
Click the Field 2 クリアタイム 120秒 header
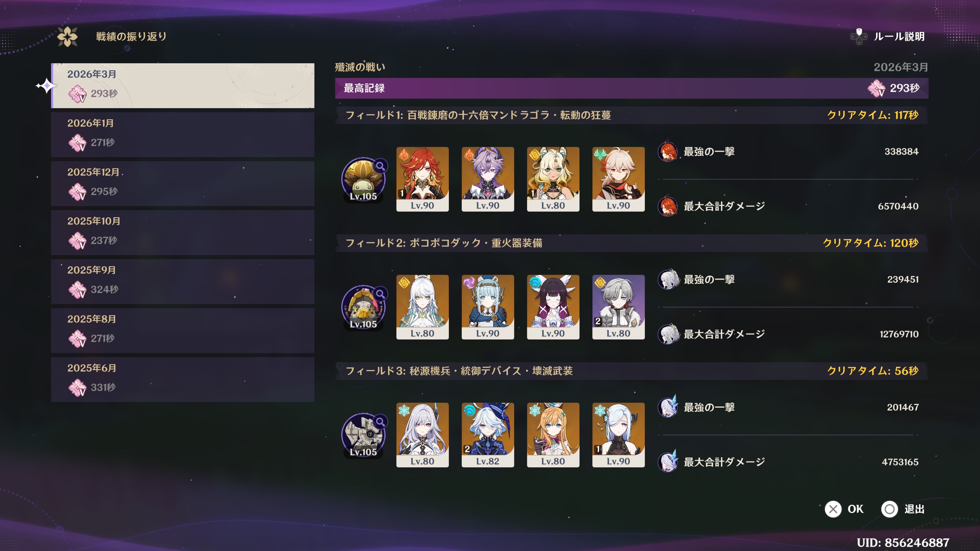pyautogui.click(x=871, y=243)
